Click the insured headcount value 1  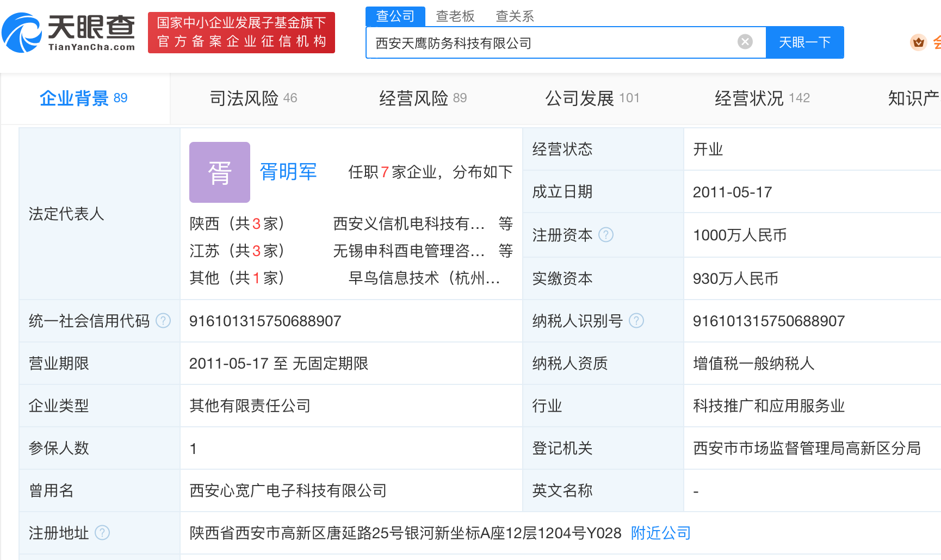point(193,449)
